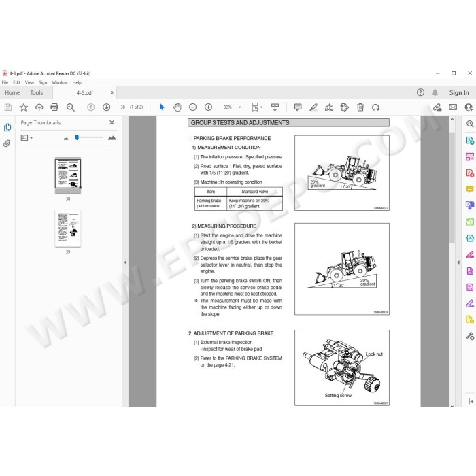Print the document with printer icon

54,107
